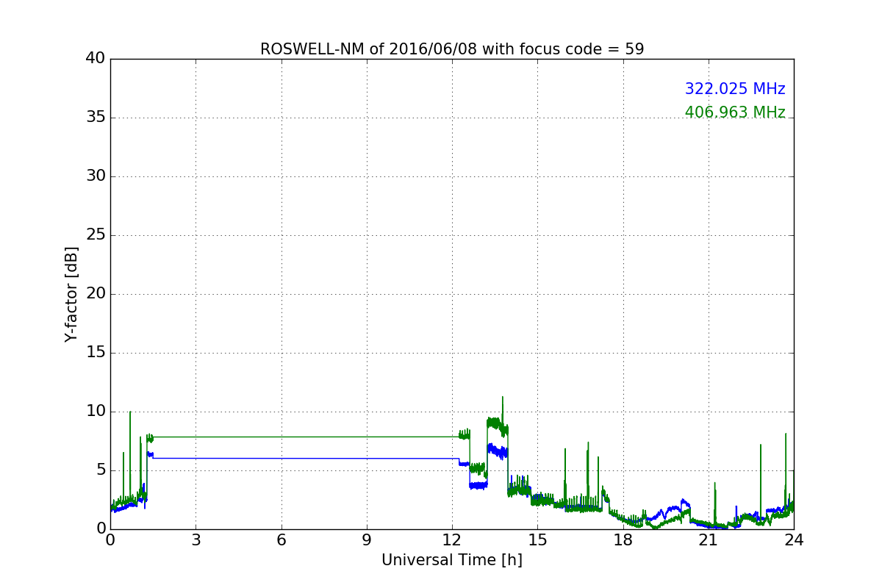The height and width of the screenshot is (588, 882).
Task: Click the x-axis tick label 3
Action: [x=196, y=540]
